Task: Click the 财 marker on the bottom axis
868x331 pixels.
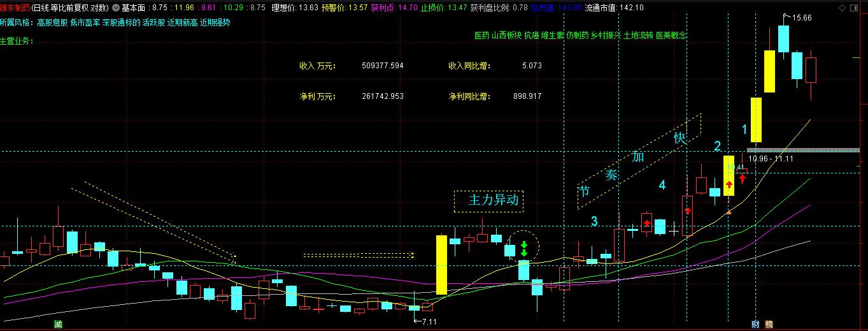Action: [x=755, y=325]
